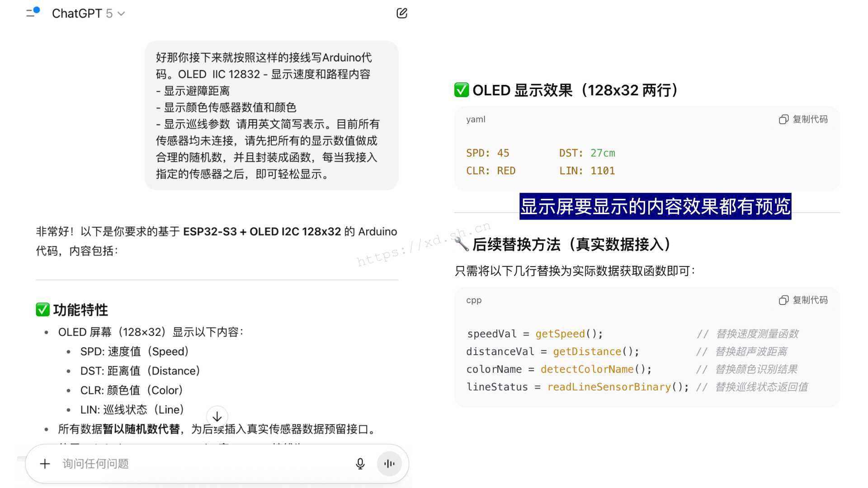The image size is (868, 488).
Task: Click the plus attachment icon
Action: (45, 464)
